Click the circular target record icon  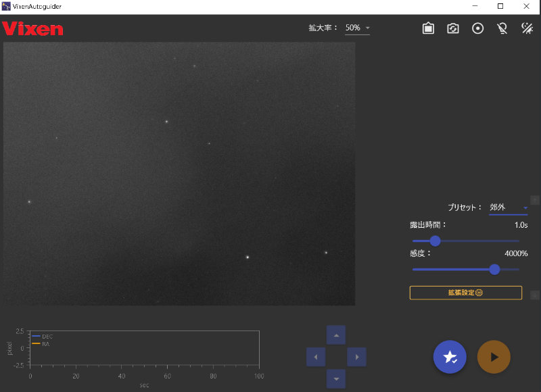(x=478, y=28)
